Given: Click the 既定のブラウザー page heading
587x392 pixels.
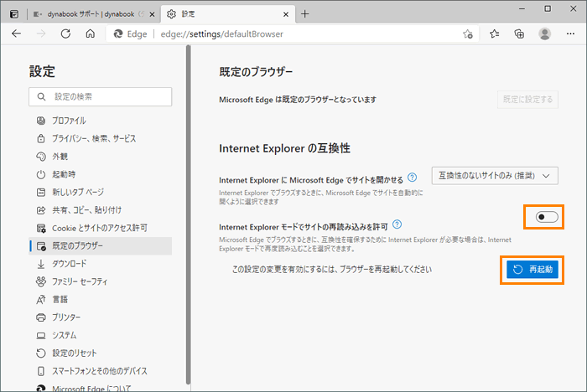Looking at the screenshot, I should coord(256,72).
